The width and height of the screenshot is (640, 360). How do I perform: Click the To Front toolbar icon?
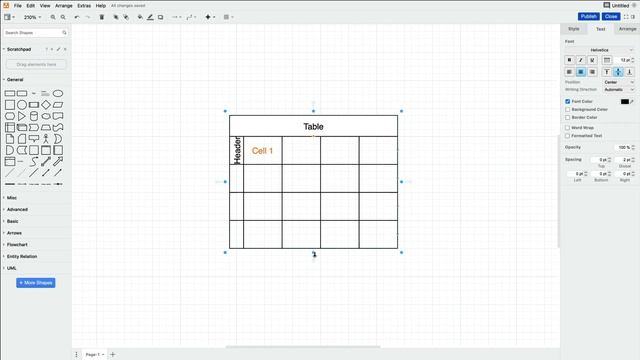(x=116, y=17)
